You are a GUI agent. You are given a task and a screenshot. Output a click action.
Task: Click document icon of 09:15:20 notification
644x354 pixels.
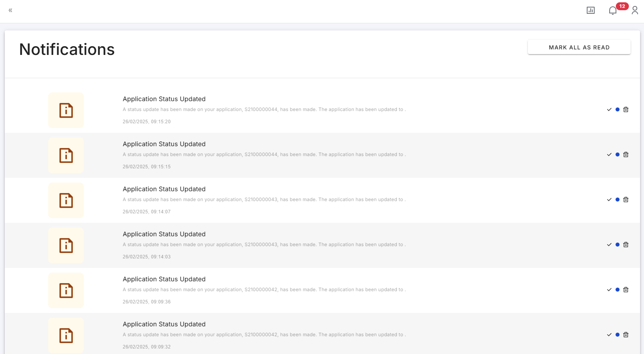point(66,110)
